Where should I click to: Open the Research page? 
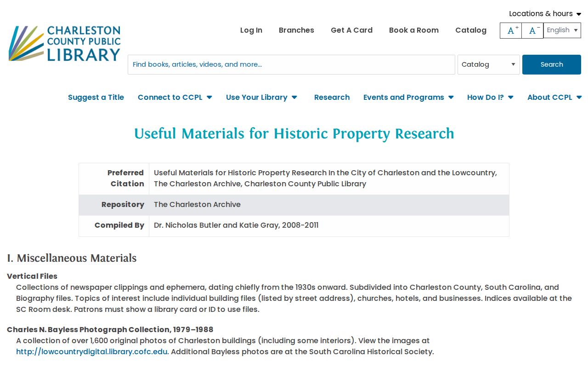pos(332,97)
